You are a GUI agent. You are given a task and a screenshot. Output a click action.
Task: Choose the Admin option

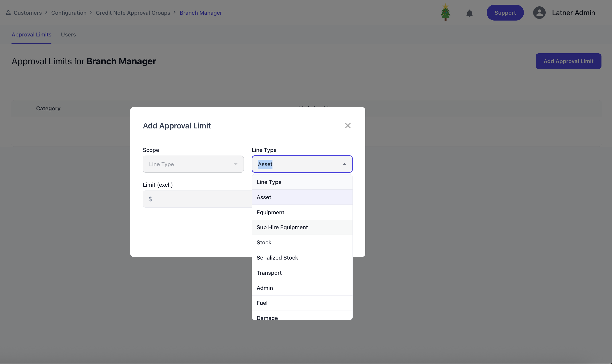click(x=265, y=288)
